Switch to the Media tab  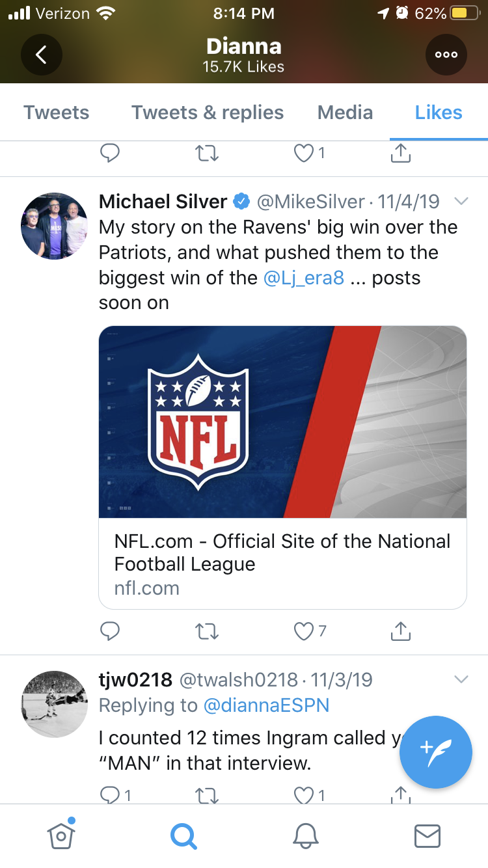coord(345,113)
